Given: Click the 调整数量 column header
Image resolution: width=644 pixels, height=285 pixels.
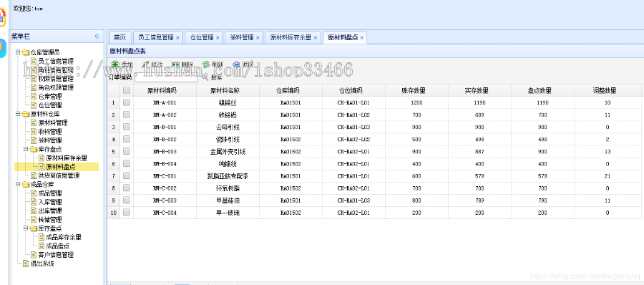Looking at the screenshot, I should point(608,90).
